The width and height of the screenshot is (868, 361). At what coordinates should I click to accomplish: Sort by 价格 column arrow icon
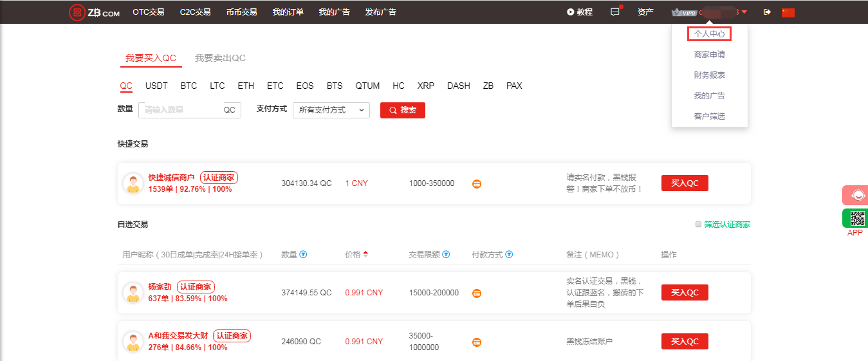pyautogui.click(x=365, y=255)
